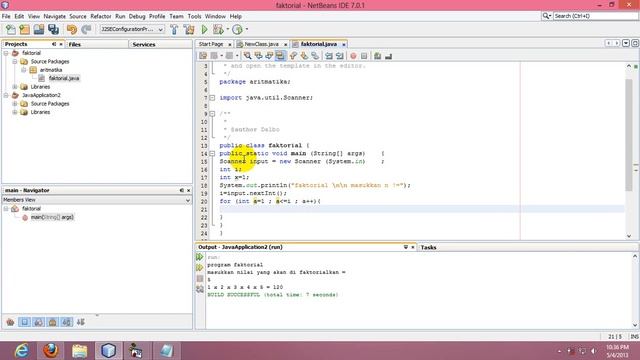
Task: Collapse the main method fold at line 14
Action: coord(212,153)
